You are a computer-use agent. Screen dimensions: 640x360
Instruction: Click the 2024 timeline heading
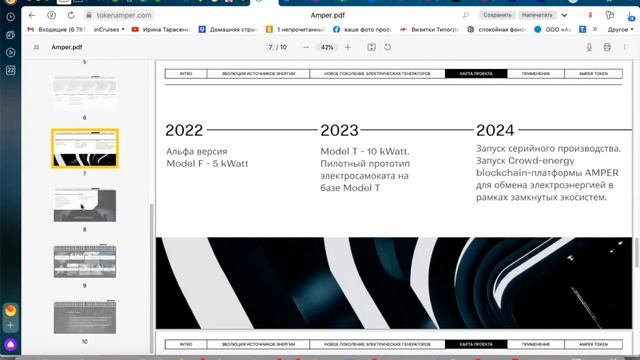(x=495, y=131)
